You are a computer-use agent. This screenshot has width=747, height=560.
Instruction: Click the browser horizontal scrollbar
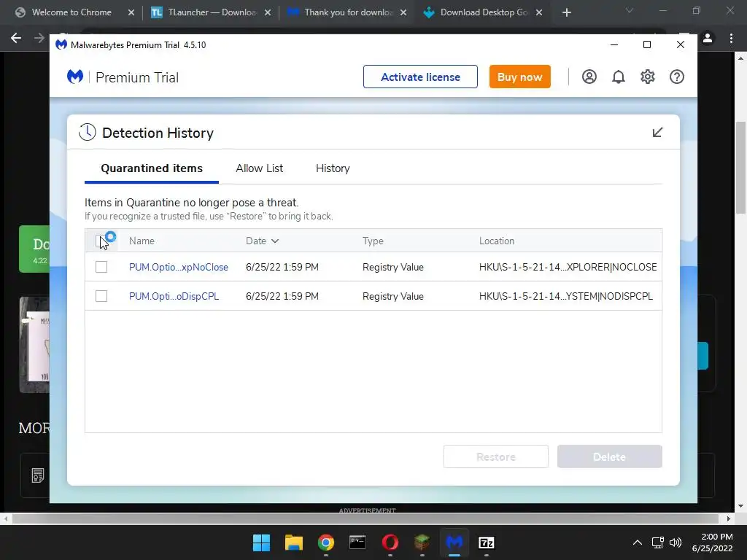point(365,518)
